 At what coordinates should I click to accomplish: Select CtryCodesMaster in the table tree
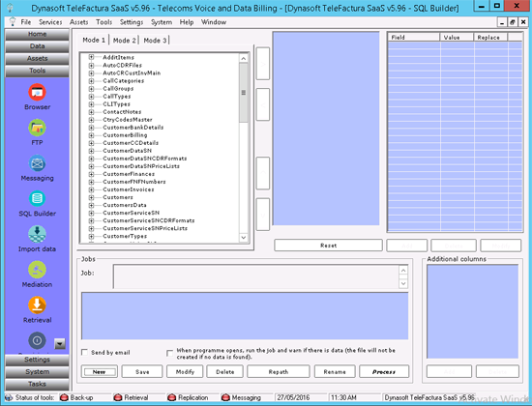[128, 120]
